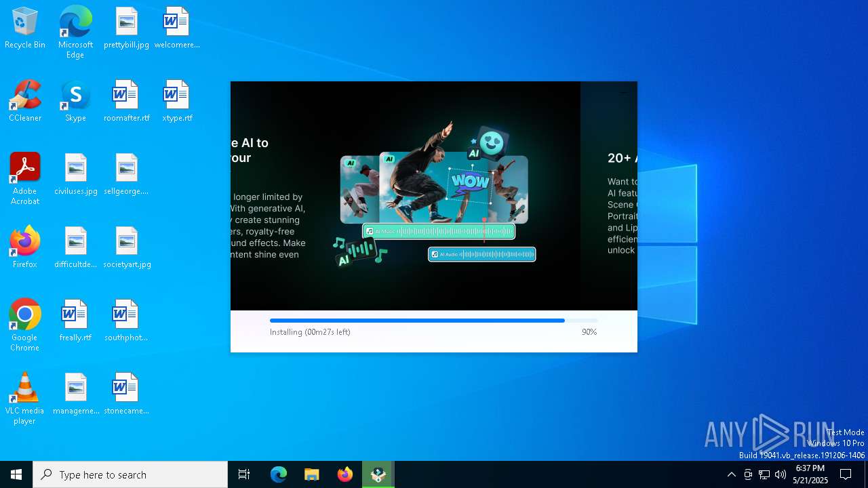Click the Type here to search box

click(x=130, y=474)
